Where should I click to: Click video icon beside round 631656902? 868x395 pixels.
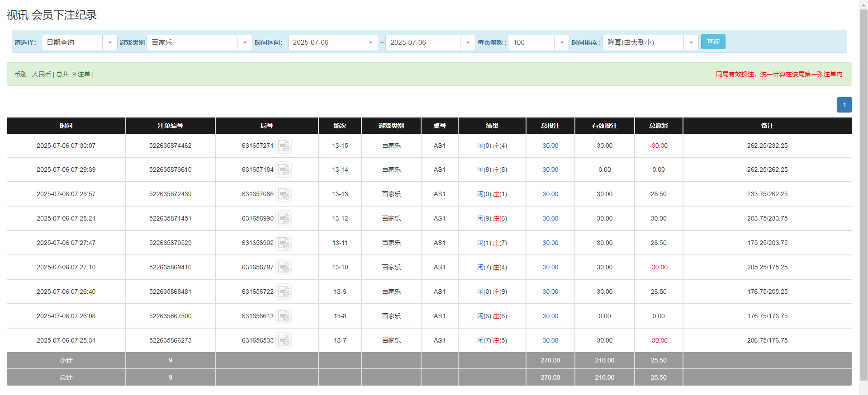click(x=284, y=243)
